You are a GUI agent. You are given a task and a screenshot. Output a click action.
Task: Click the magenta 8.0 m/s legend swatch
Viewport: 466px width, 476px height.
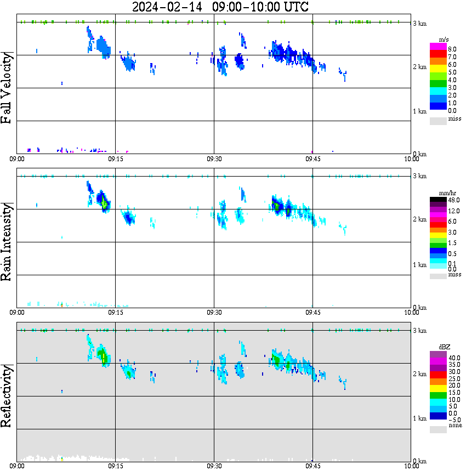(x=438, y=47)
